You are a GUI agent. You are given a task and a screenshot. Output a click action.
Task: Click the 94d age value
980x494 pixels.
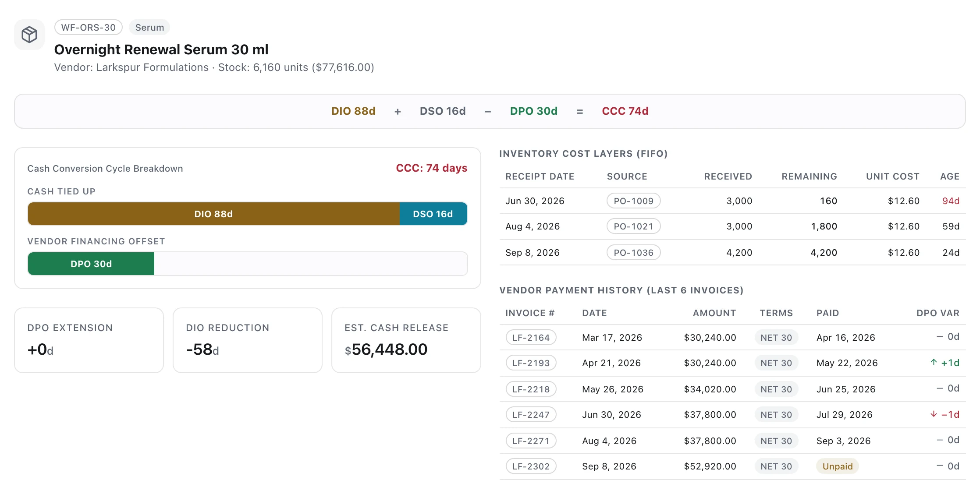coord(951,201)
